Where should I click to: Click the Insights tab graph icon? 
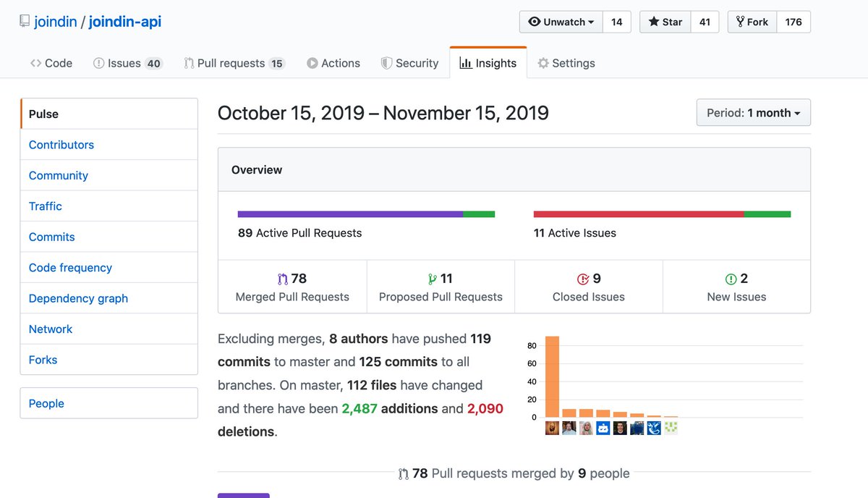(466, 63)
